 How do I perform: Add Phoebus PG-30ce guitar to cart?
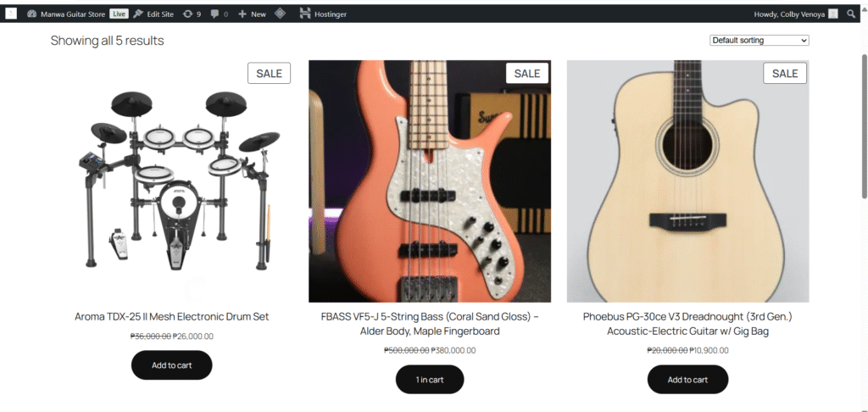(687, 379)
